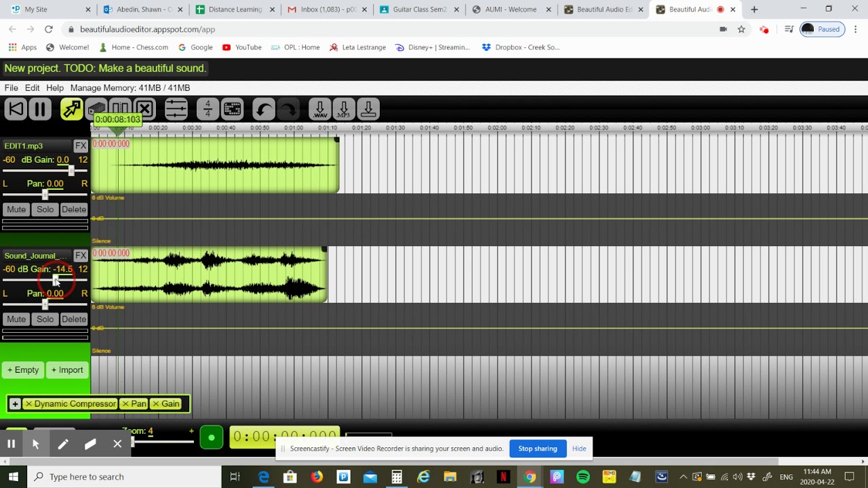Rewind playback to the start
The height and width of the screenshot is (488, 868).
click(x=16, y=109)
